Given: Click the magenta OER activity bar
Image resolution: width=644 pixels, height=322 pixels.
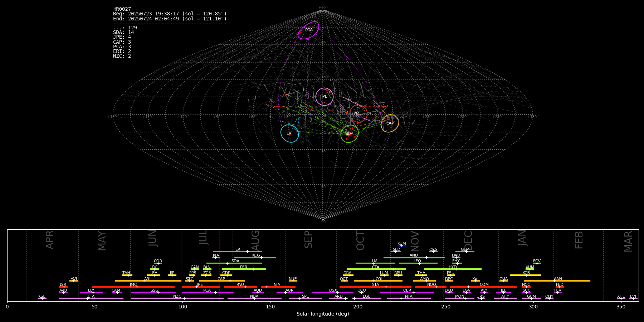Looking at the screenshot, I should point(407,293).
